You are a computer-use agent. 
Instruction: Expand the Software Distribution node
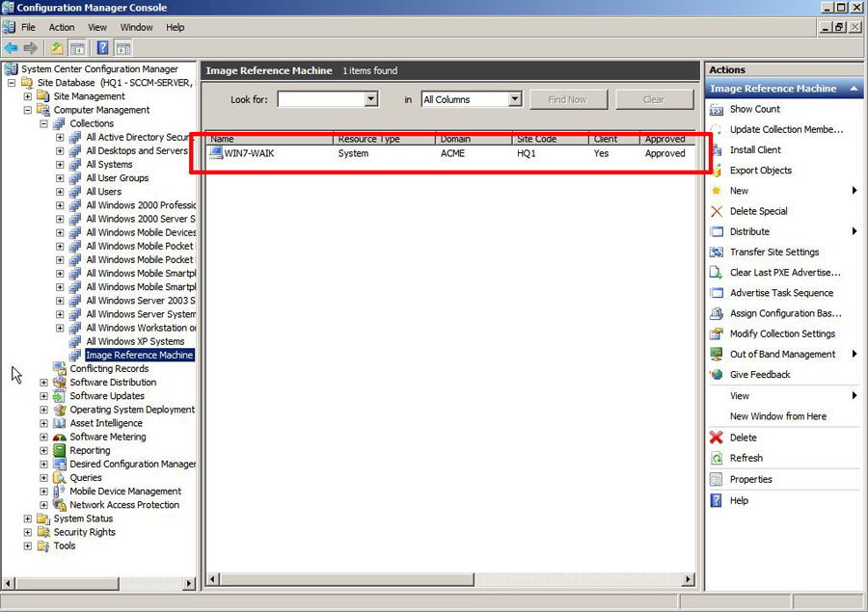tap(43, 383)
